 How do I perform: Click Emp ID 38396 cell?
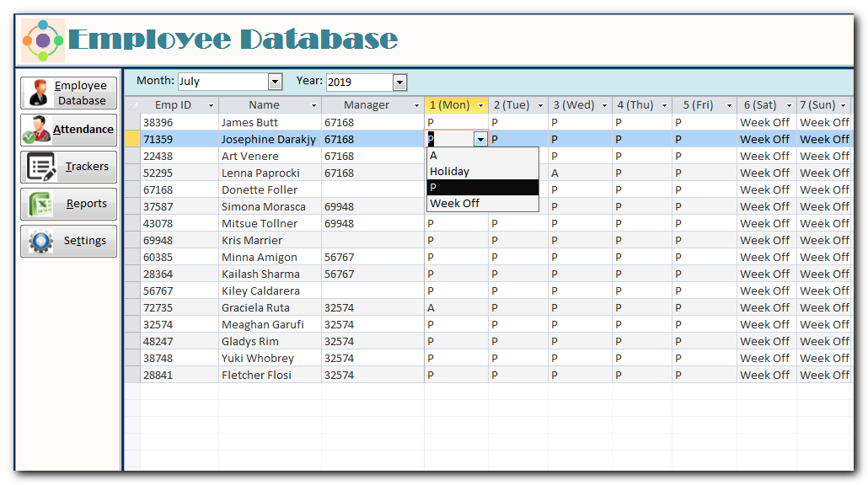click(x=179, y=122)
